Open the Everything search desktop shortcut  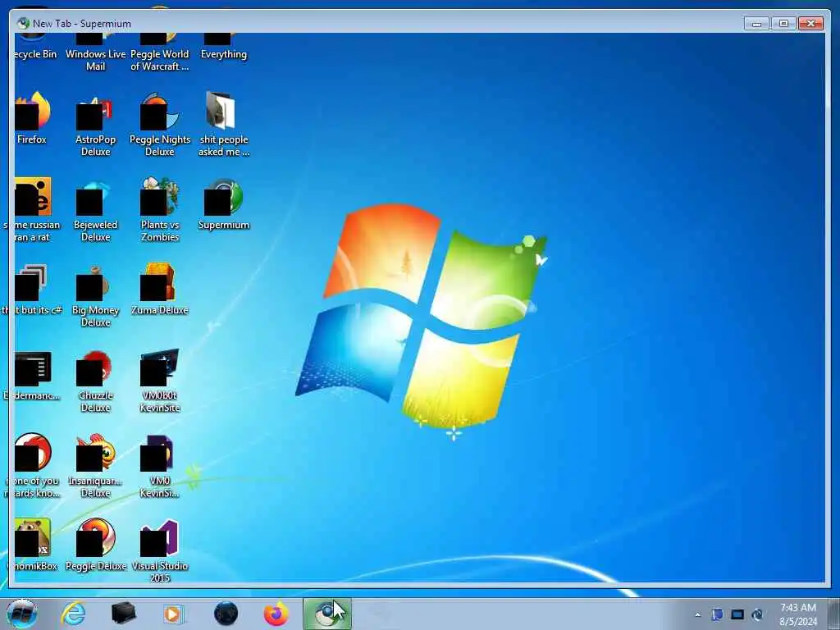click(x=223, y=47)
